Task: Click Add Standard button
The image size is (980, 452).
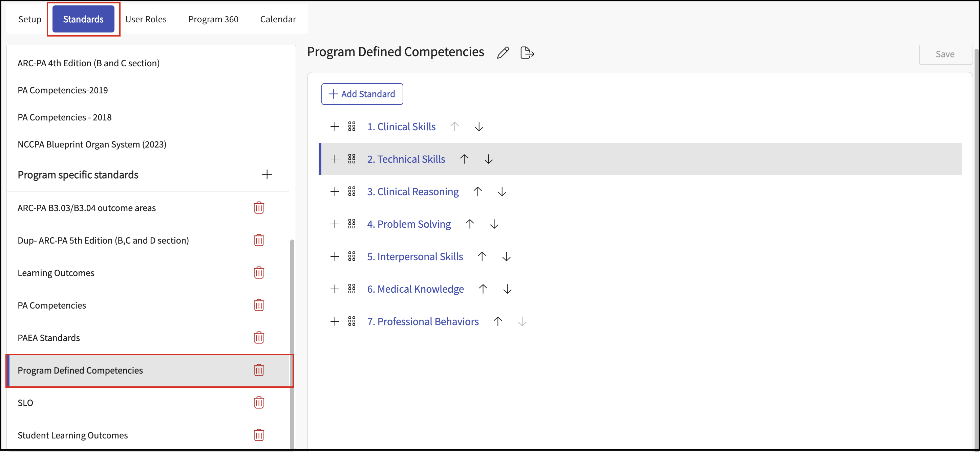Action: coord(362,94)
